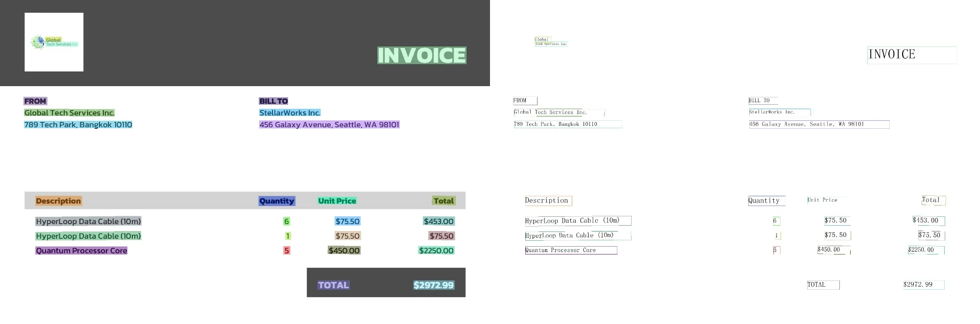Select boxed '$453.00' in OCR panel
The height and width of the screenshot is (324, 980).
929,221
